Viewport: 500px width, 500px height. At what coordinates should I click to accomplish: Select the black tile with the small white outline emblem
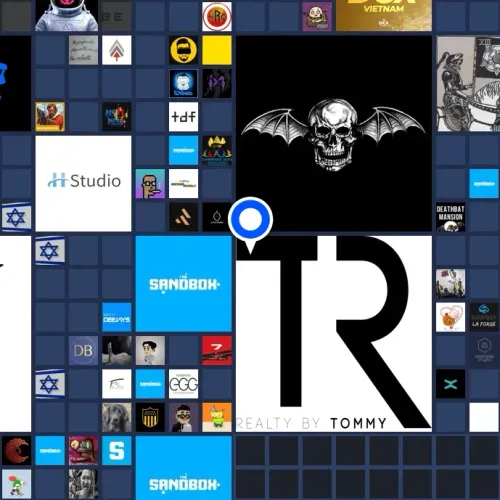pyautogui.click(x=216, y=217)
